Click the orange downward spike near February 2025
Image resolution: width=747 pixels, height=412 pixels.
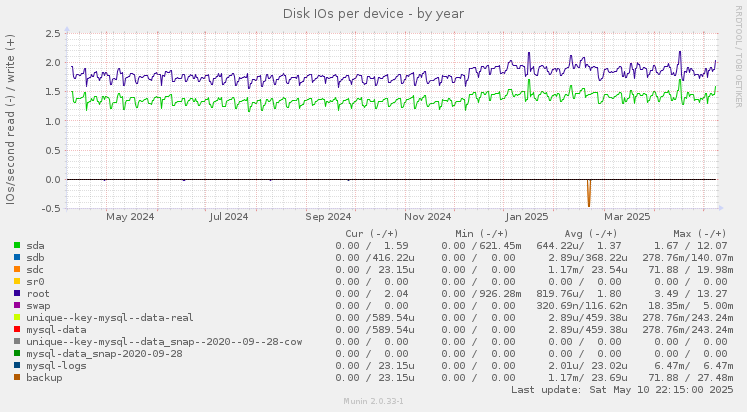[x=589, y=193]
